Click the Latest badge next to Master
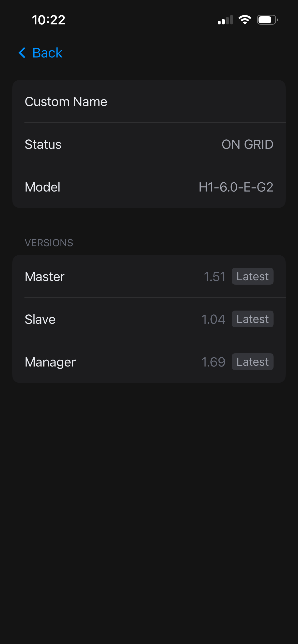The width and height of the screenshot is (298, 644). coord(252,276)
